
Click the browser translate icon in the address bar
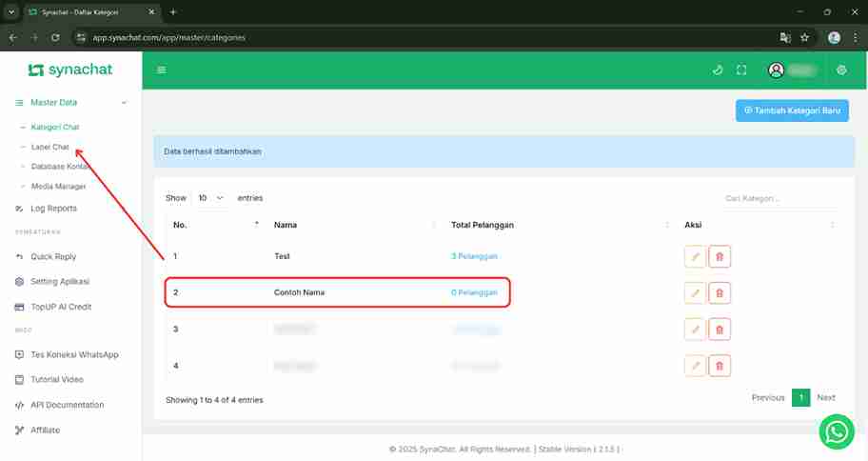(x=785, y=38)
